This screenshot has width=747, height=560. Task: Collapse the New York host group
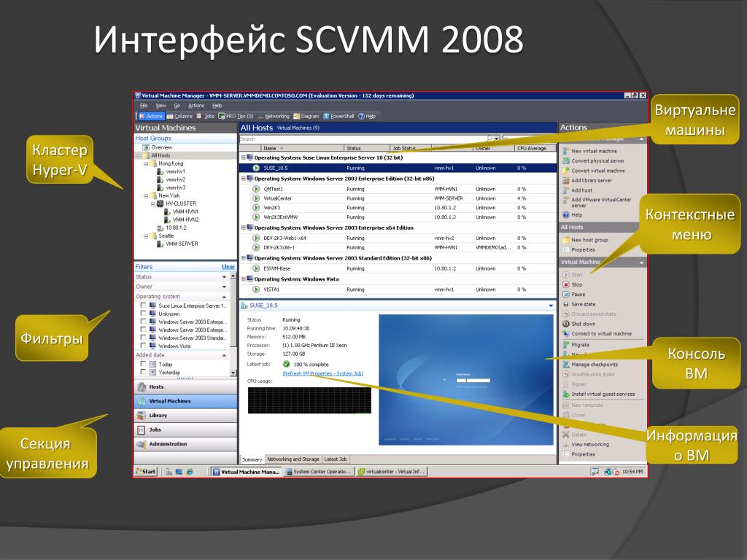pyautogui.click(x=146, y=195)
